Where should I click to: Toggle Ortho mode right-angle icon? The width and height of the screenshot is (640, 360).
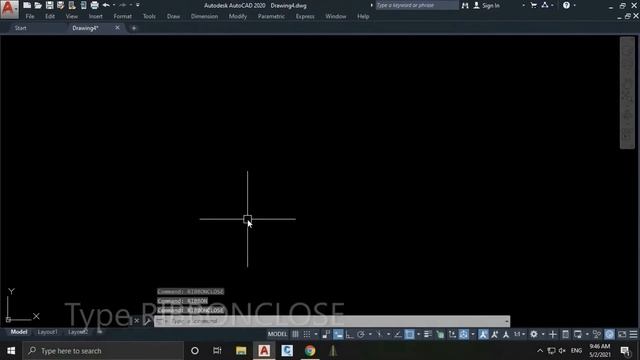(x=349, y=334)
